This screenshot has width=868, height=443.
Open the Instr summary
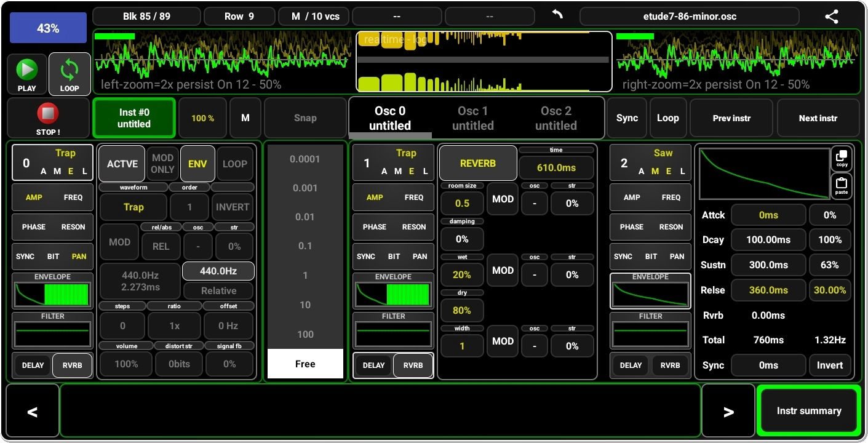tap(808, 411)
